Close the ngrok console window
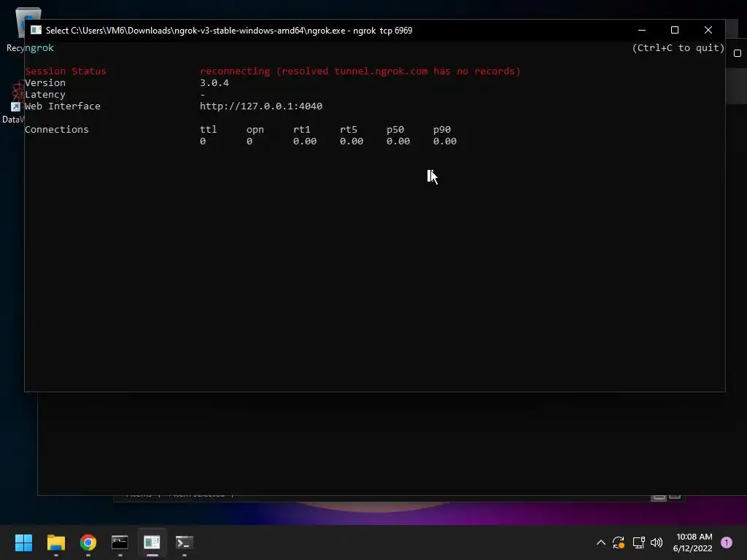 tap(708, 30)
